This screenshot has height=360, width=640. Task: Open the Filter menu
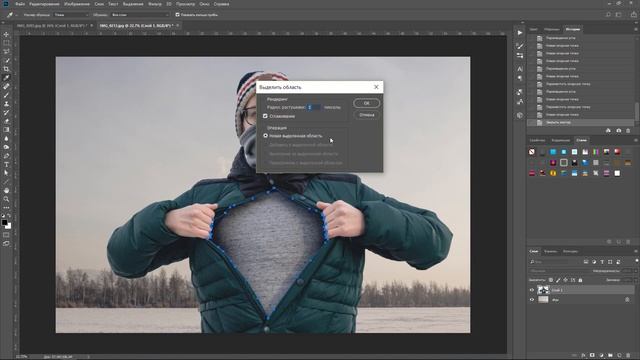[155, 4]
